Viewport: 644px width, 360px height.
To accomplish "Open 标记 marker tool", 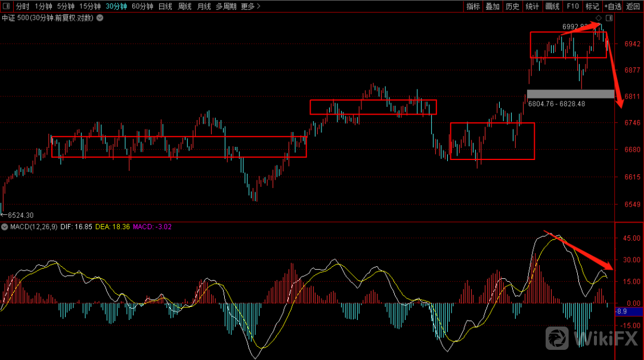I will click(592, 7).
